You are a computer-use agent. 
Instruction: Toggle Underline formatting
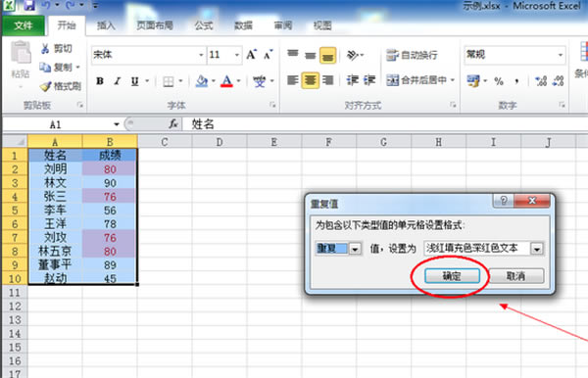[x=134, y=81]
